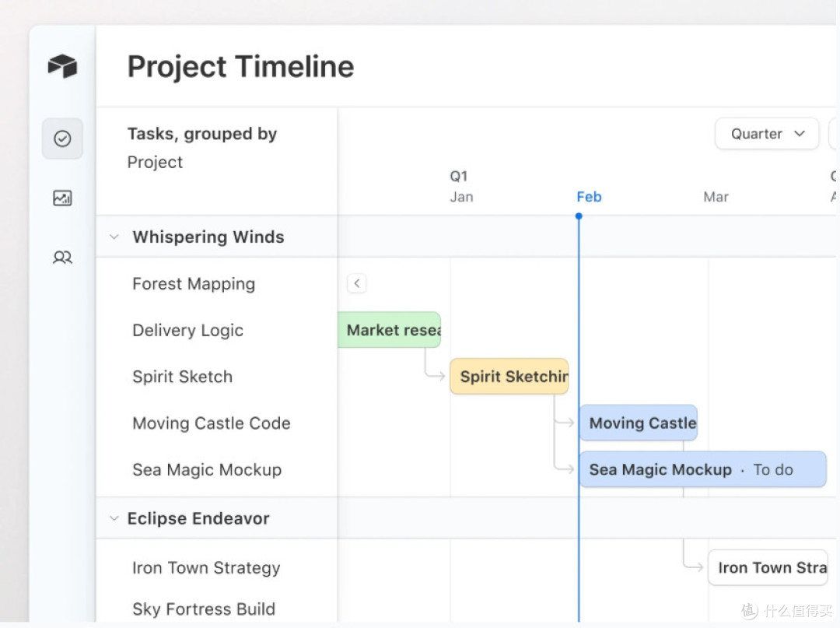
Task: Select the Spirit Sketching yellow bar
Action: (x=509, y=376)
